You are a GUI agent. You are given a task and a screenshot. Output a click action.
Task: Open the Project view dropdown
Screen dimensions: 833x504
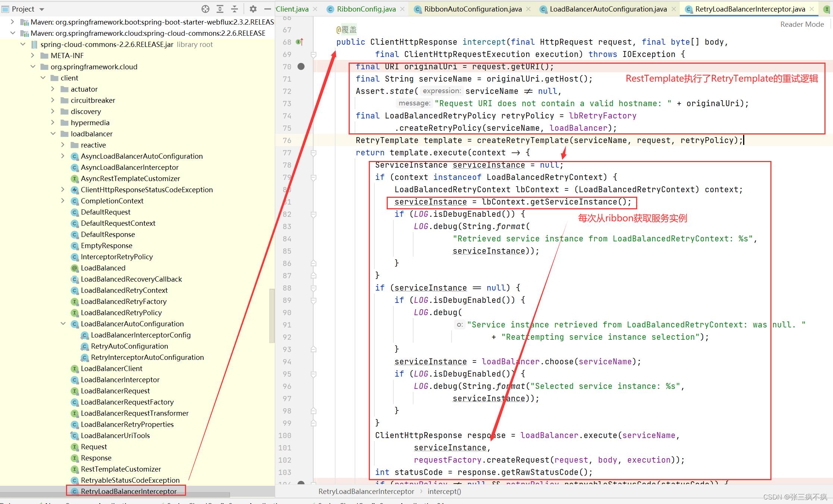tap(42, 9)
